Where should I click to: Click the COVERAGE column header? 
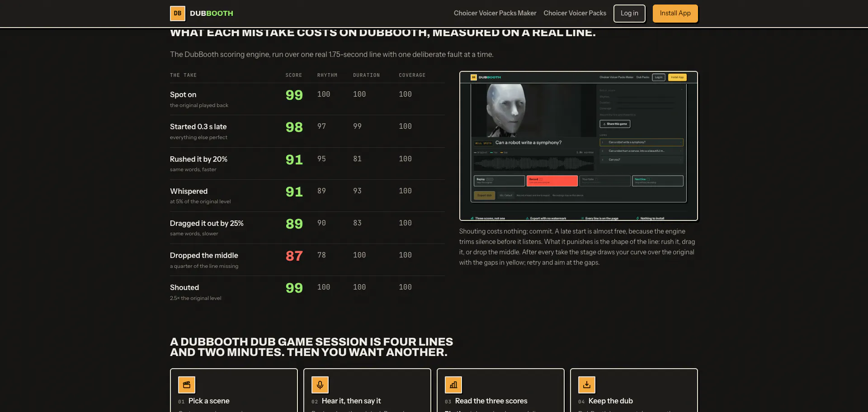pos(412,75)
